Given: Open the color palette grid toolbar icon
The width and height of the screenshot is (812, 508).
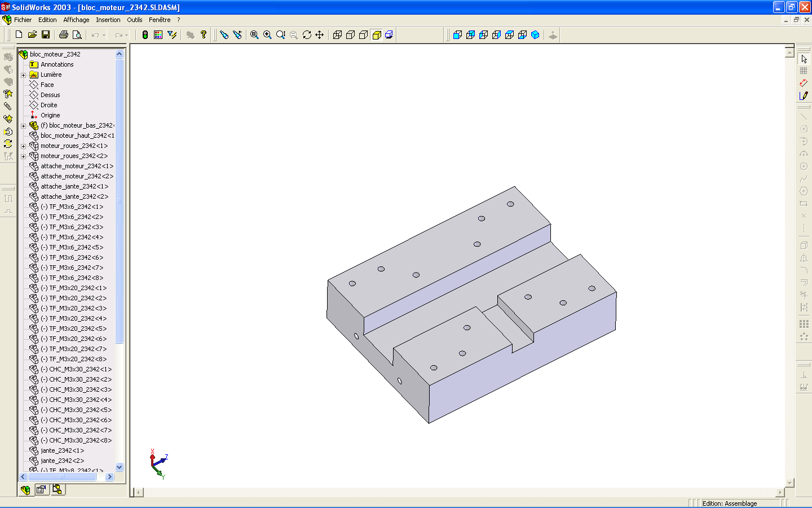Looking at the screenshot, I should pyautogui.click(x=158, y=35).
